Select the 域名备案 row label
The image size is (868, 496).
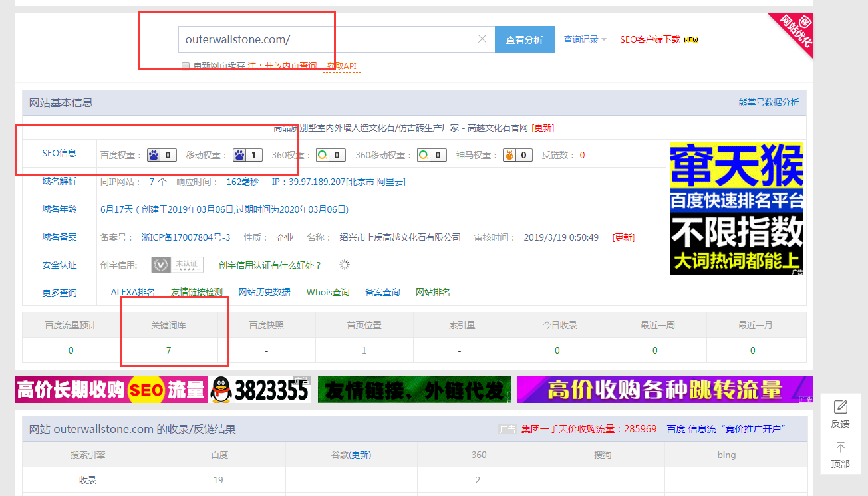(x=59, y=237)
